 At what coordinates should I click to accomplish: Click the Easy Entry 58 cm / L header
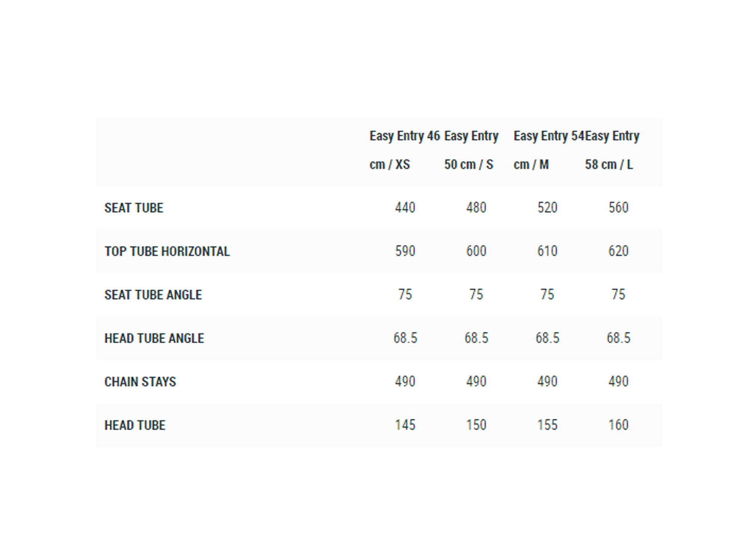tap(612, 150)
